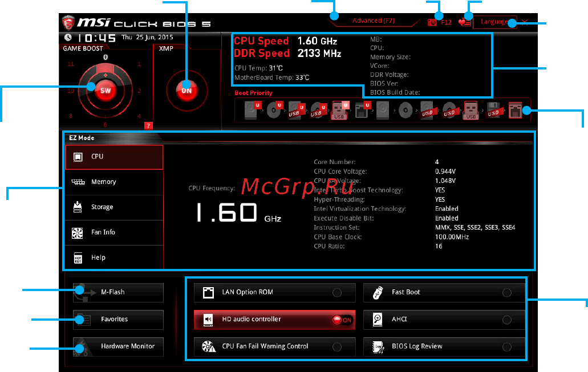
Task: Switch to Advanced (F7) mode
Action: pyautogui.click(x=374, y=21)
